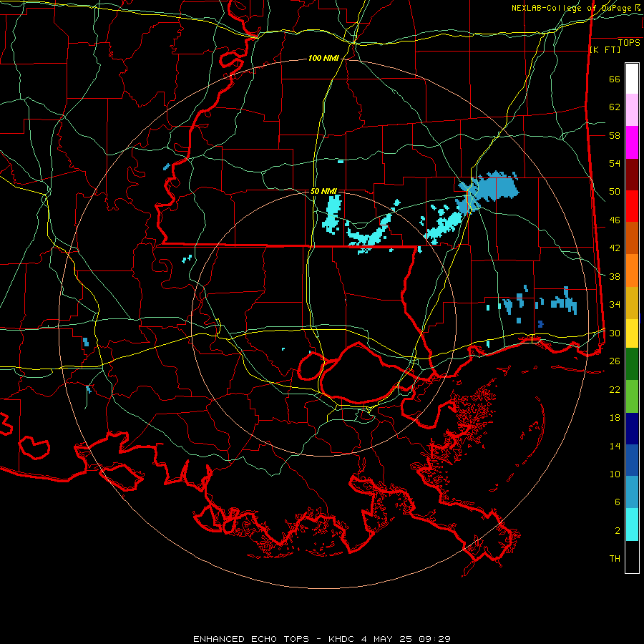Click the 46 value on the legend
This screenshot has height=644, width=644.
[615, 220]
